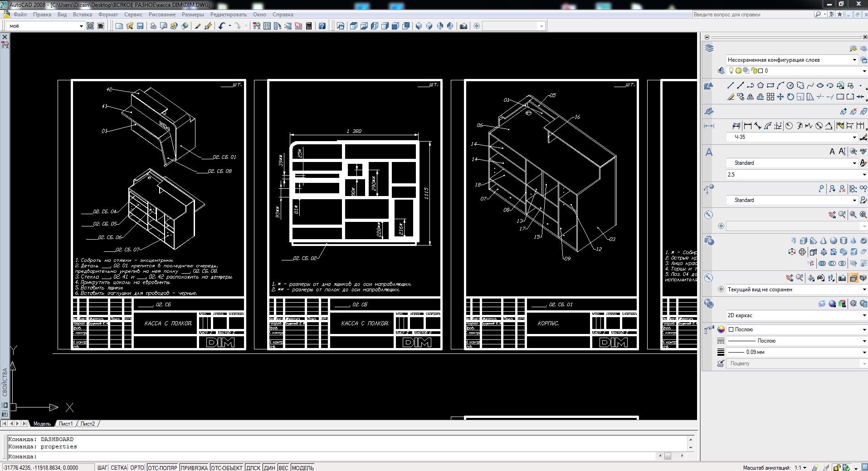Pick the Erase tool with the eraser icon
Viewport: 868px width, 471px height.
coord(730,97)
